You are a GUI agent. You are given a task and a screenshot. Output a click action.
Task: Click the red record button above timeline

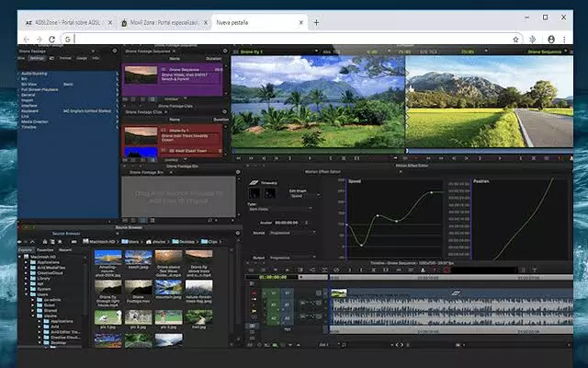[447, 270]
